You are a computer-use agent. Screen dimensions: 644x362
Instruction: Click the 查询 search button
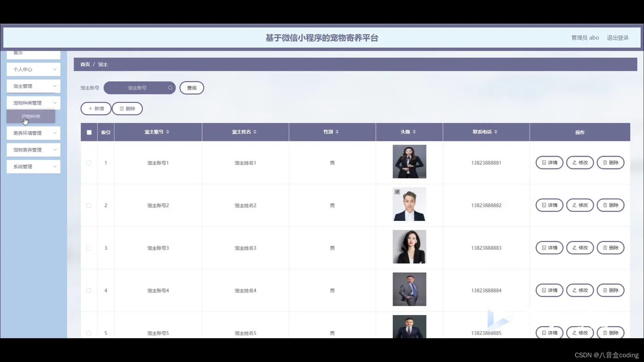coord(192,88)
